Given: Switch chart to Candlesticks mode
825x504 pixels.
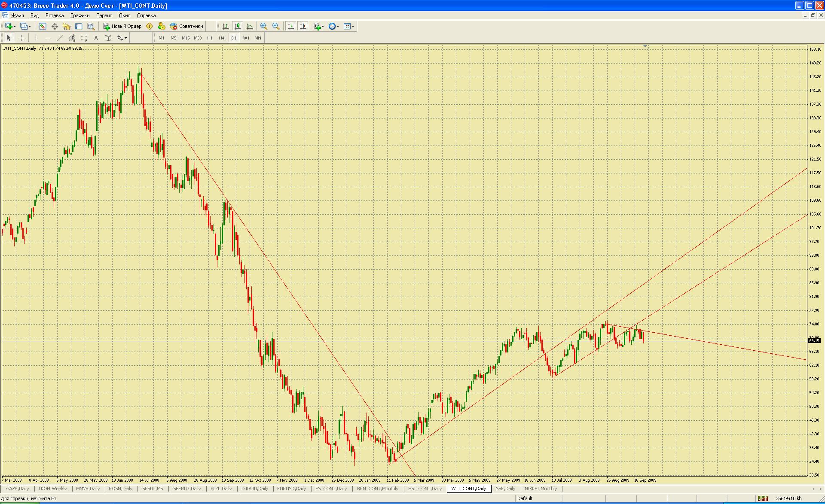Looking at the screenshot, I should tap(238, 26).
